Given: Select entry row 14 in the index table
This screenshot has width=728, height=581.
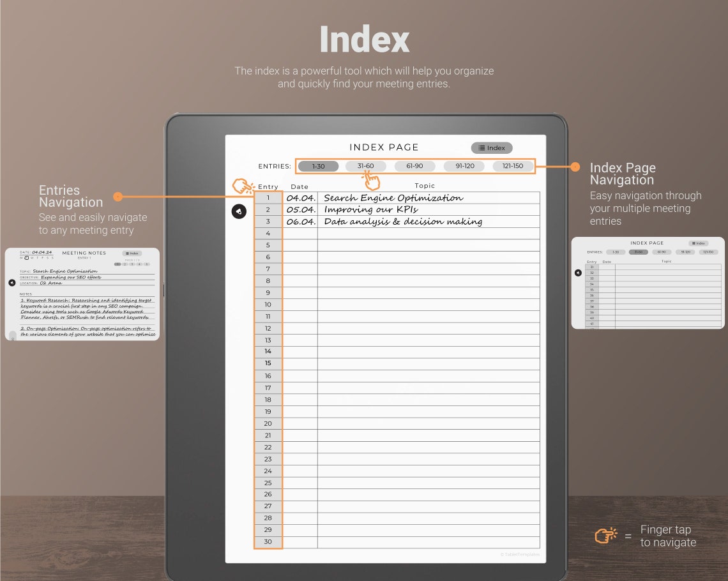Looking at the screenshot, I should click(268, 352).
